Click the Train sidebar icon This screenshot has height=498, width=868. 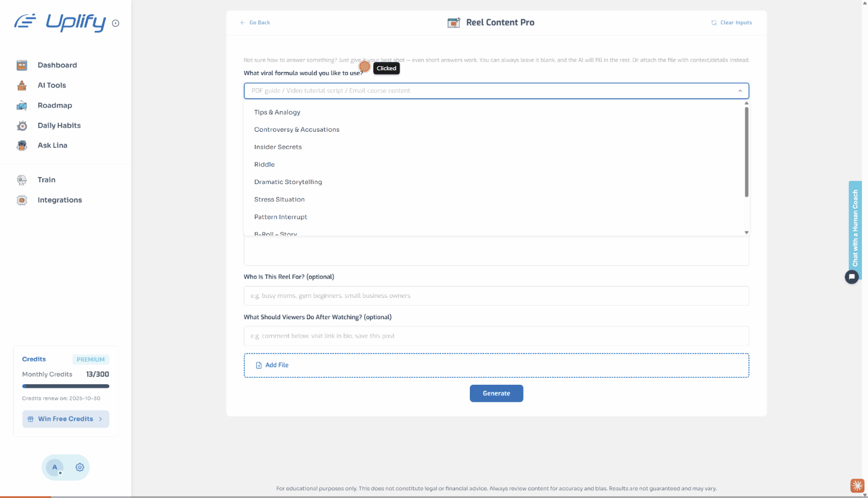22,180
